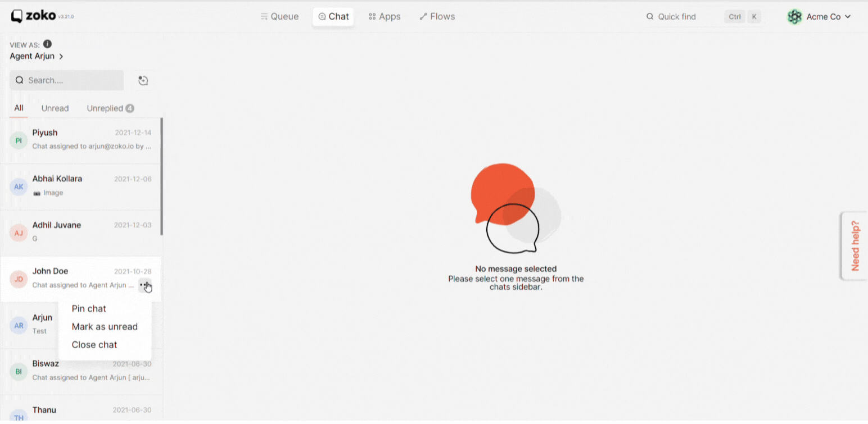Click the chat Search field
The width and height of the screenshot is (868, 424).
point(66,80)
